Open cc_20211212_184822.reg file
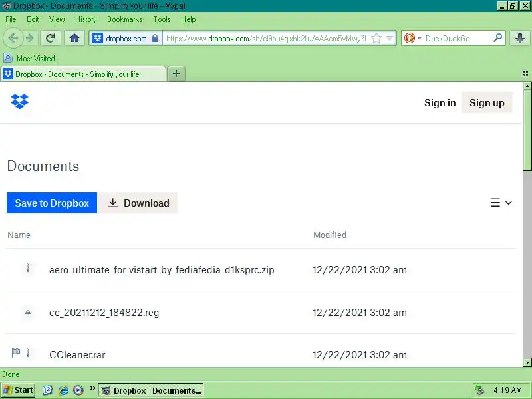 coord(104,313)
